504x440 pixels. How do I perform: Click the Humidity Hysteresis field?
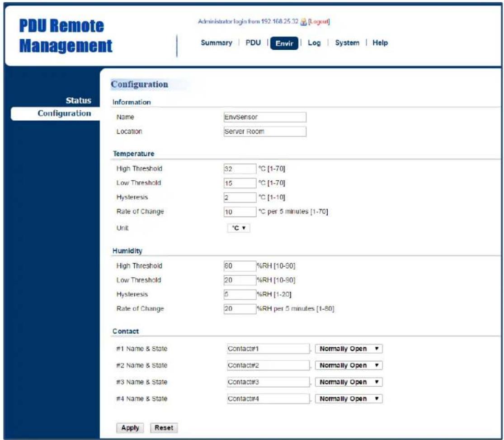coord(240,294)
